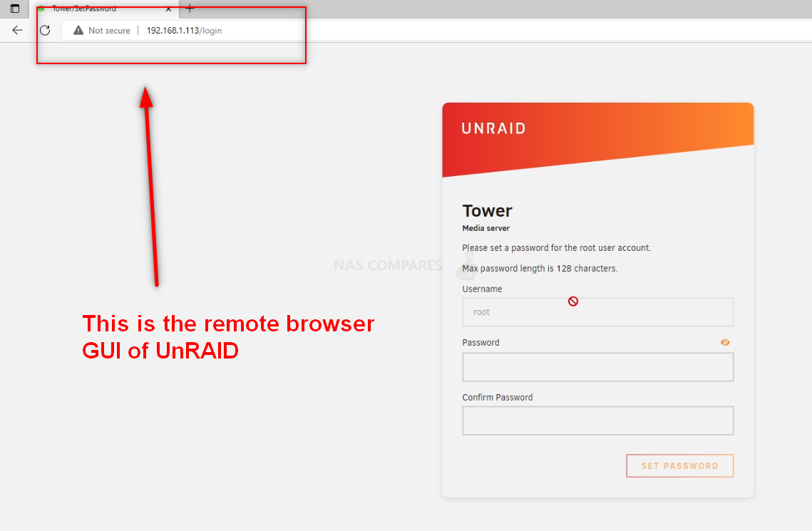
Task: Click the Please set a password message
Action: click(x=557, y=248)
